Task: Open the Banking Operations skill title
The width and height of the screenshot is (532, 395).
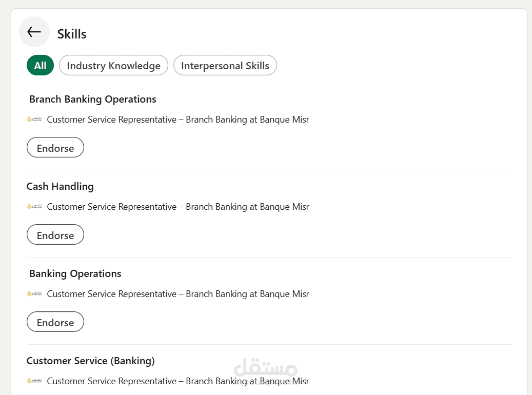Action: coord(75,273)
